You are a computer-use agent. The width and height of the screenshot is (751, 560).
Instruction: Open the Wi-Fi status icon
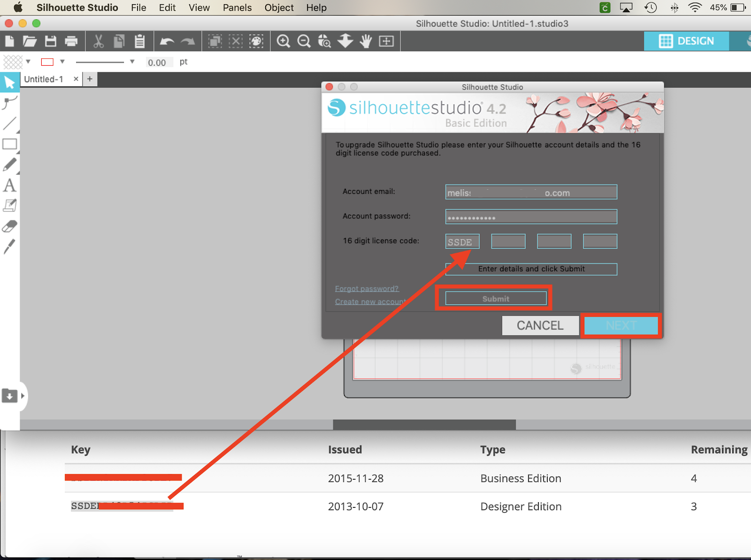tap(695, 8)
